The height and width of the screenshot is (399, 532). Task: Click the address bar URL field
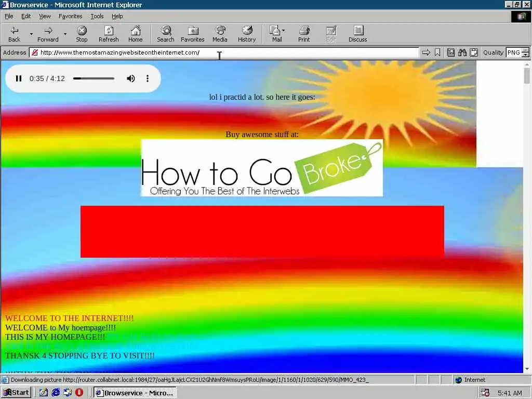(224, 52)
